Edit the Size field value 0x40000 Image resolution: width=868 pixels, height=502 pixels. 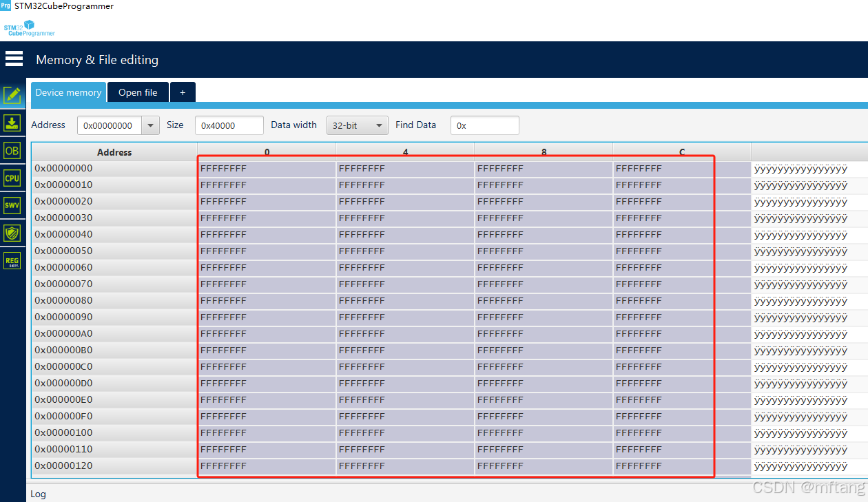tap(229, 125)
